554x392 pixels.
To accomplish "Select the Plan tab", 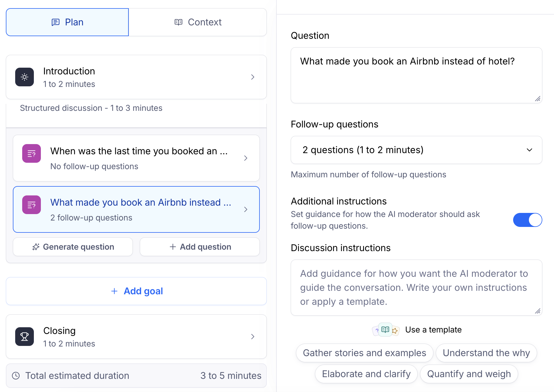I will pos(67,22).
